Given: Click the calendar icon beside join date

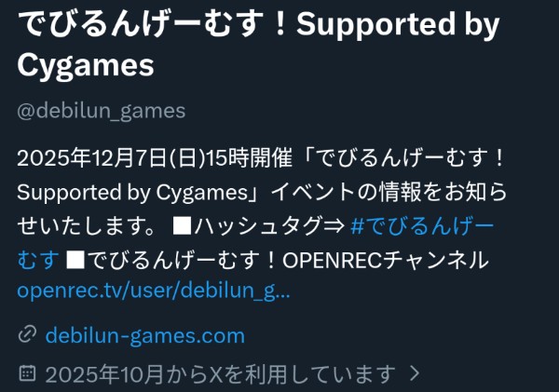Looking at the screenshot, I should click(x=27, y=373).
